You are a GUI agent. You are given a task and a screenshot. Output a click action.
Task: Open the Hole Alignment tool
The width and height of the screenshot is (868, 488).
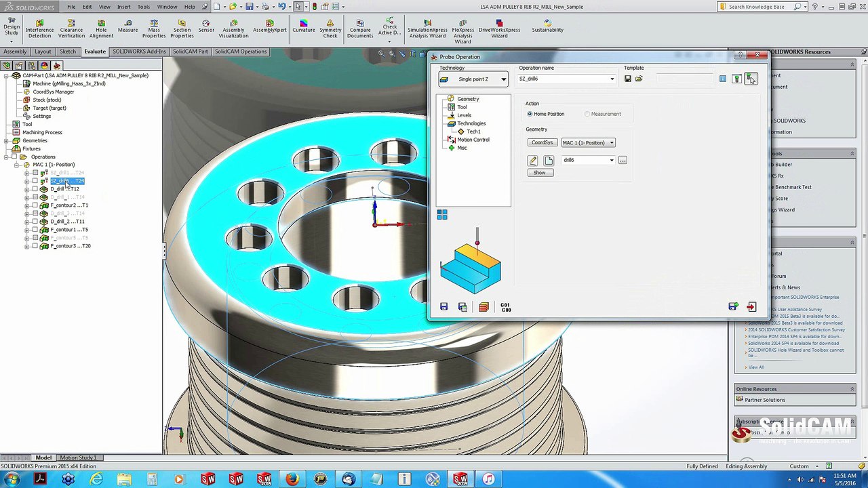pos(101,28)
